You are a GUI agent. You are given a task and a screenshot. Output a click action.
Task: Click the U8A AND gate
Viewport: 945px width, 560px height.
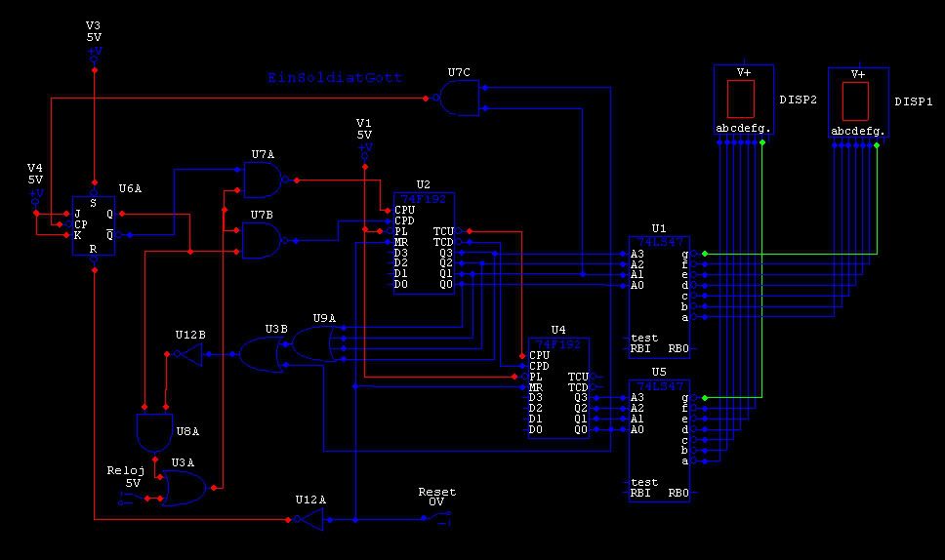pyautogui.click(x=155, y=433)
